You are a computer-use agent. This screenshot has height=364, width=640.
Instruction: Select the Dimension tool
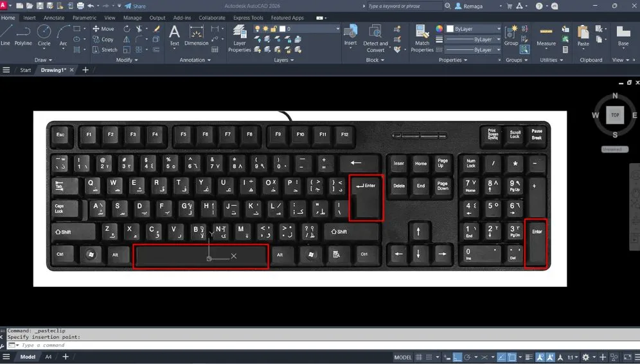pos(196,35)
